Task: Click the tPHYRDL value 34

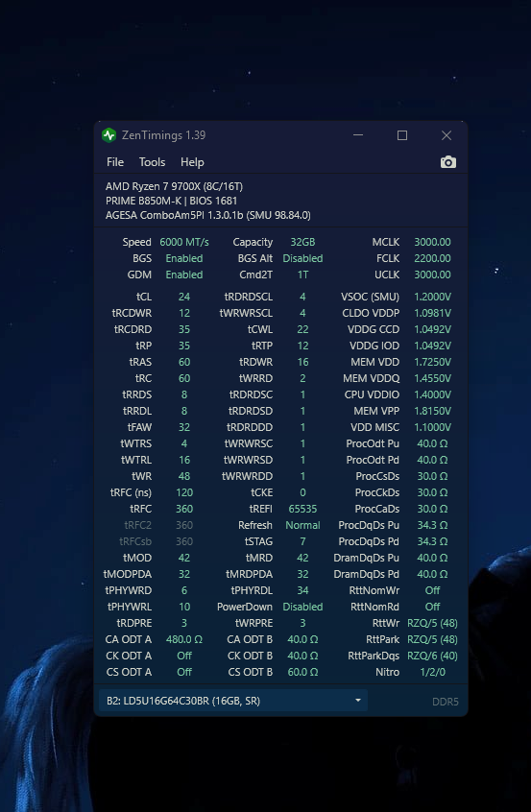Action: point(302,590)
